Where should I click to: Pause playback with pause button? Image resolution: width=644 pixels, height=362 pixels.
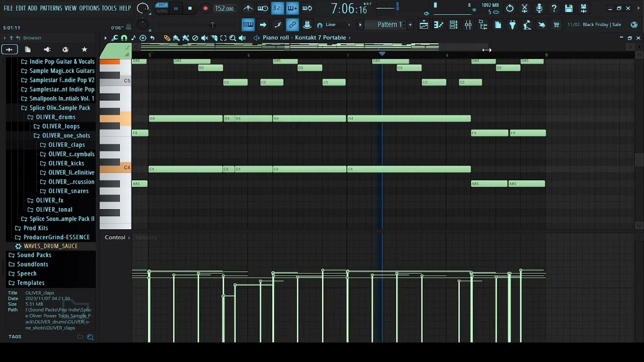pos(176,8)
